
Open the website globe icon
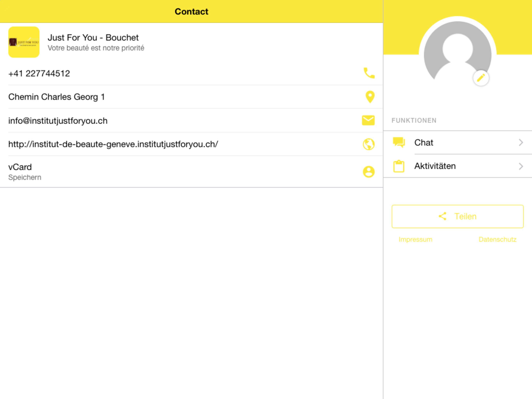[x=369, y=144]
